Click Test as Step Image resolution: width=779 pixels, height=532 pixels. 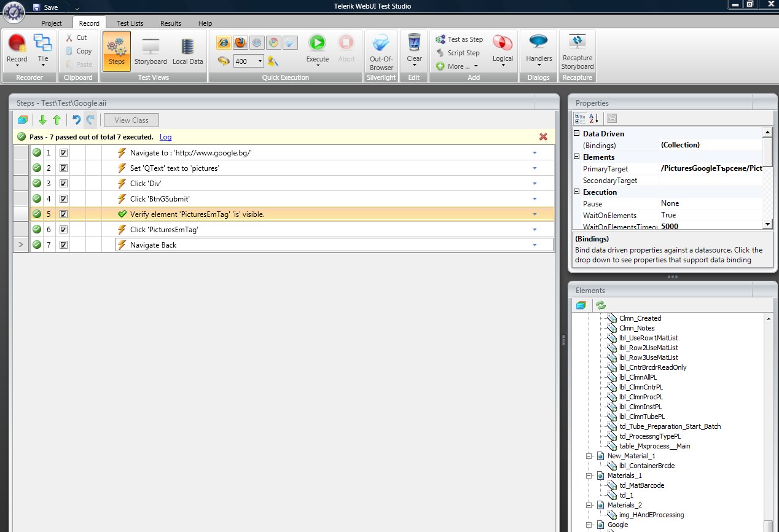coord(460,39)
